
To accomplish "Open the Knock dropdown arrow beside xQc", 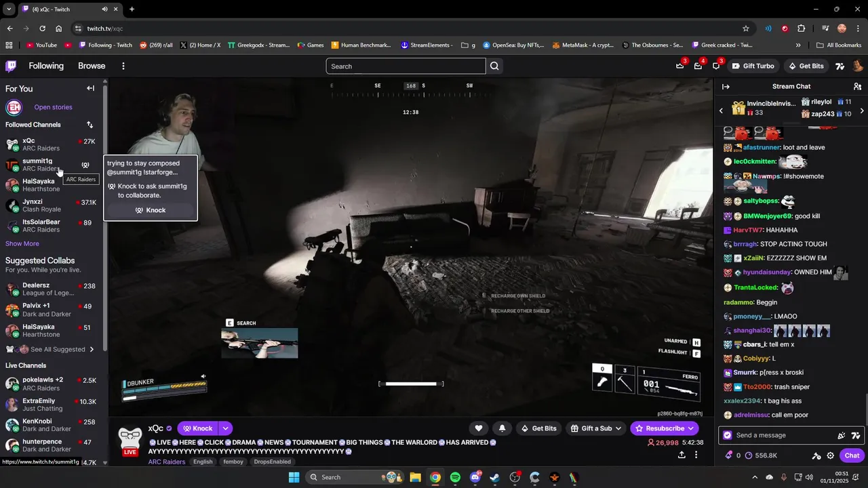I will [225, 428].
